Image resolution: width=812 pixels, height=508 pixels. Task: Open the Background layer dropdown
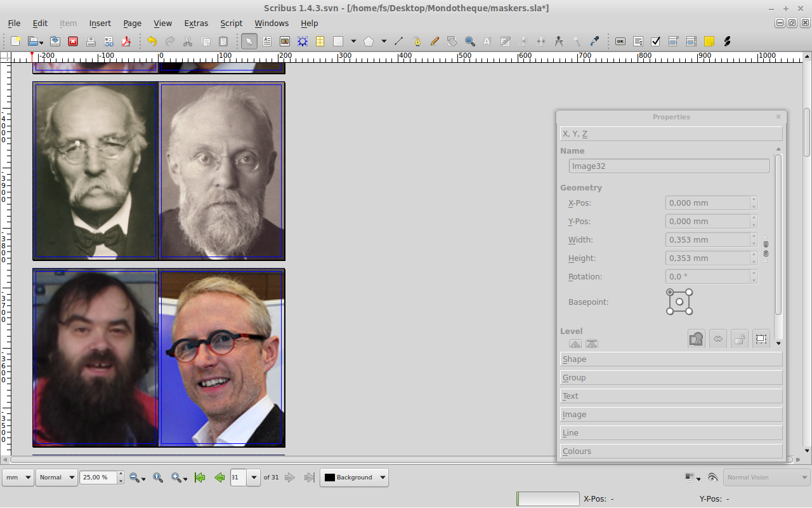point(354,478)
